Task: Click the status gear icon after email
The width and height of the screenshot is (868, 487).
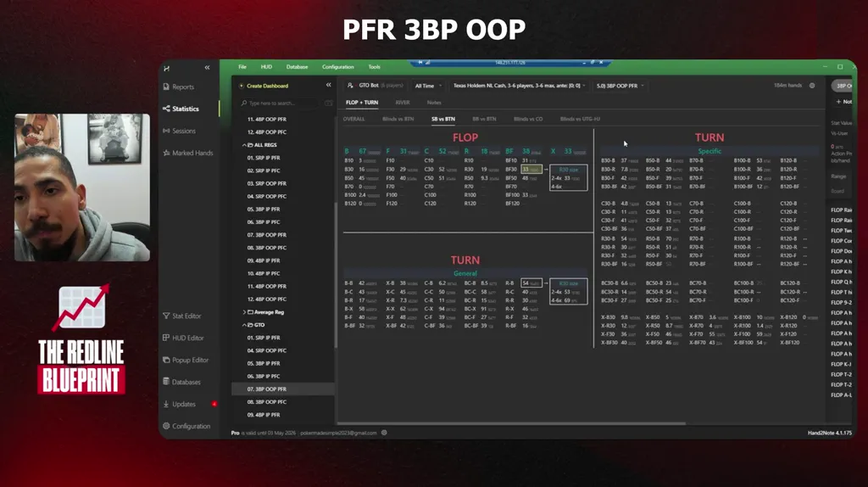Action: pyautogui.click(x=384, y=433)
